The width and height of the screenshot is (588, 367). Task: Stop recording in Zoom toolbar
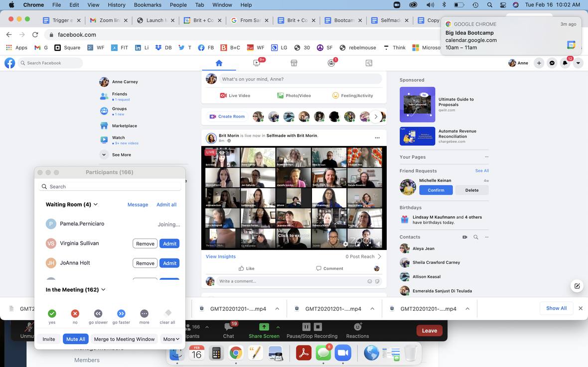(x=318, y=327)
